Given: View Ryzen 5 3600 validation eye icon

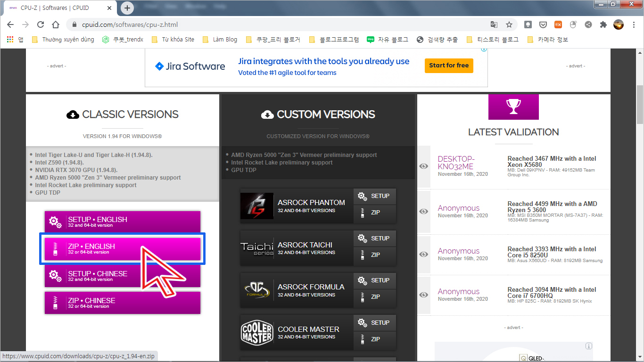Looking at the screenshot, I should 424,212.
